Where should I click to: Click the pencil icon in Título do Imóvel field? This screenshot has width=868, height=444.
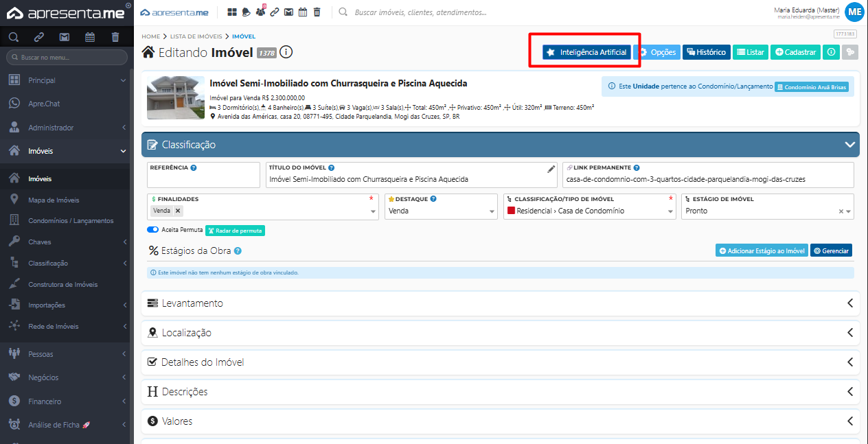[x=551, y=169]
